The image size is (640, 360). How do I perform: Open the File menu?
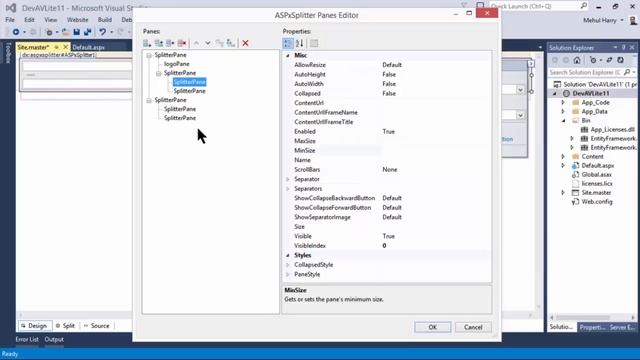click(x=10, y=20)
